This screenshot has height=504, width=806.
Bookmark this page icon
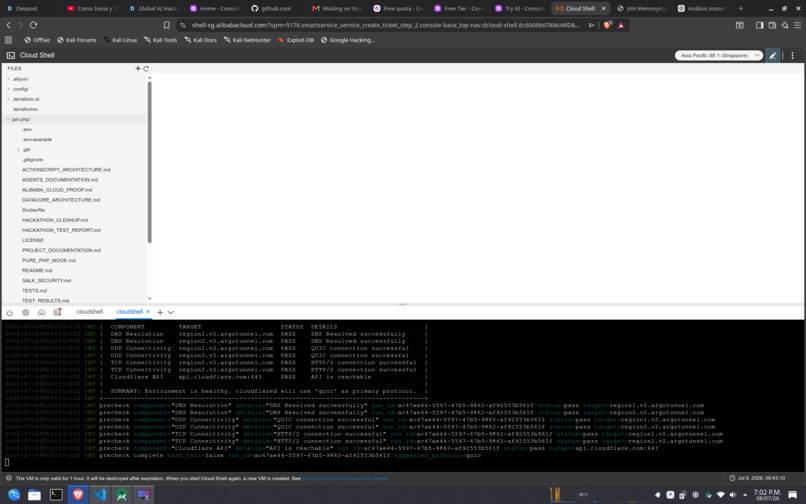167,25
